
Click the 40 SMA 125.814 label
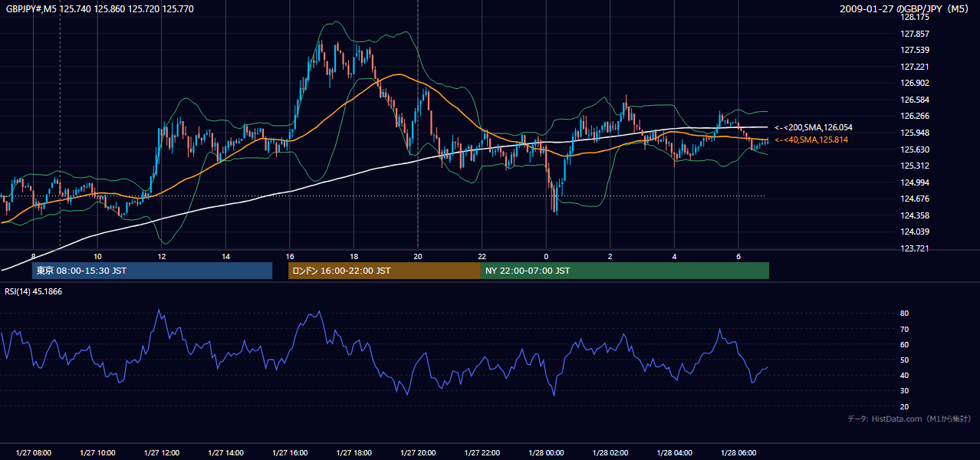(x=811, y=140)
